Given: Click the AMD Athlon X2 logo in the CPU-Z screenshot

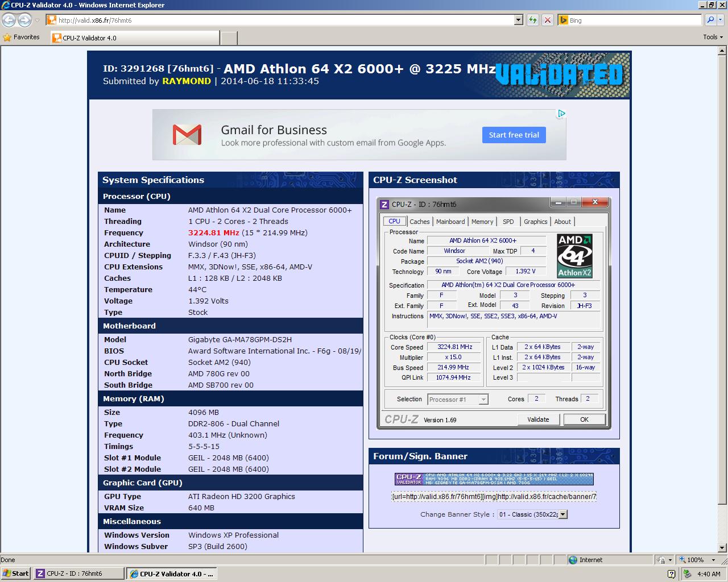Looking at the screenshot, I should click(x=574, y=255).
